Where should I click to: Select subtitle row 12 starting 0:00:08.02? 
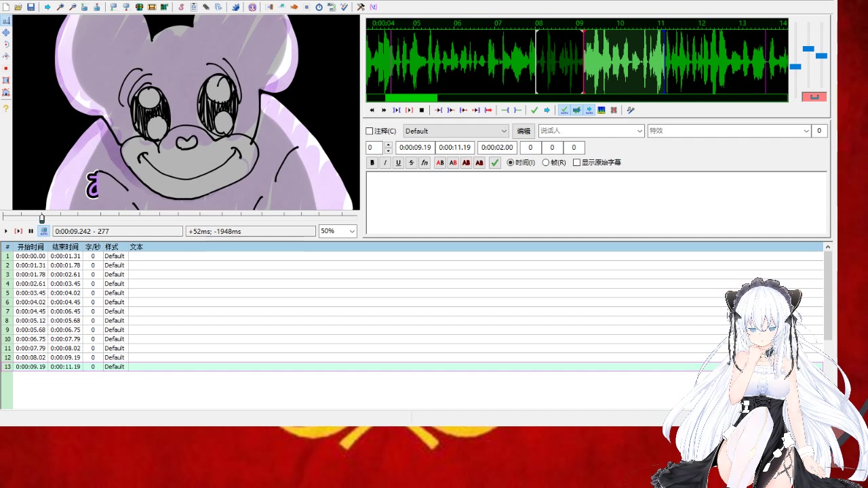[x=412, y=357]
